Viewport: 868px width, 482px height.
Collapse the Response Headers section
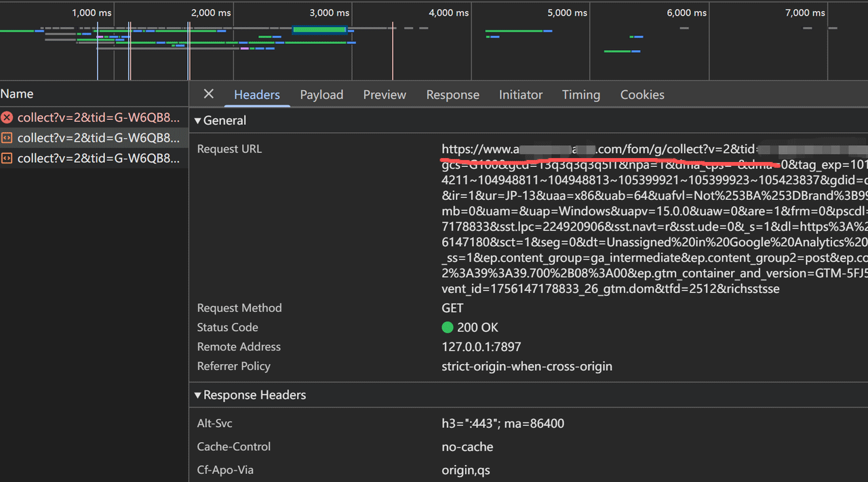pos(198,395)
